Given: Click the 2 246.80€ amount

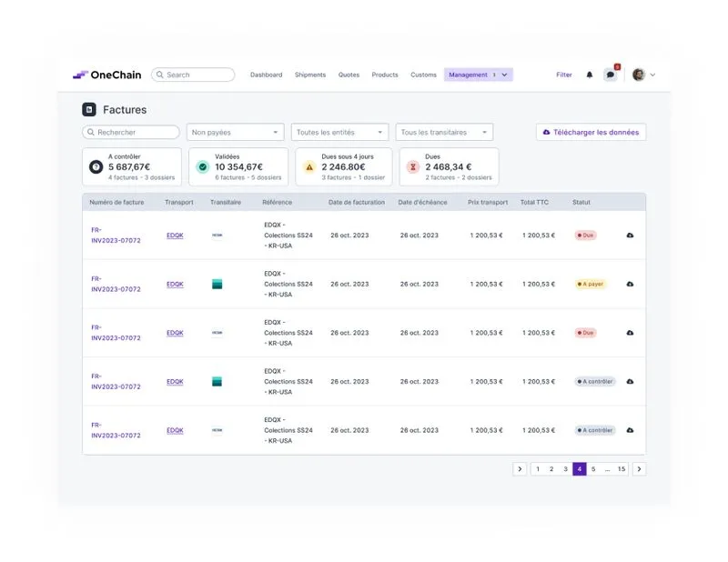Looking at the screenshot, I should pyautogui.click(x=343, y=167).
